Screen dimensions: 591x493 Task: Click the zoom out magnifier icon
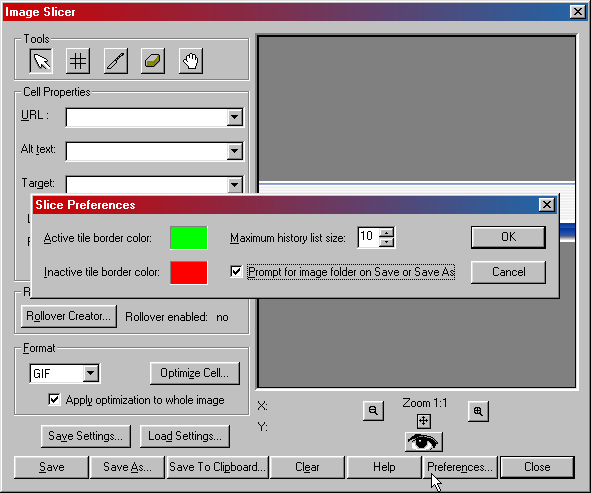373,410
